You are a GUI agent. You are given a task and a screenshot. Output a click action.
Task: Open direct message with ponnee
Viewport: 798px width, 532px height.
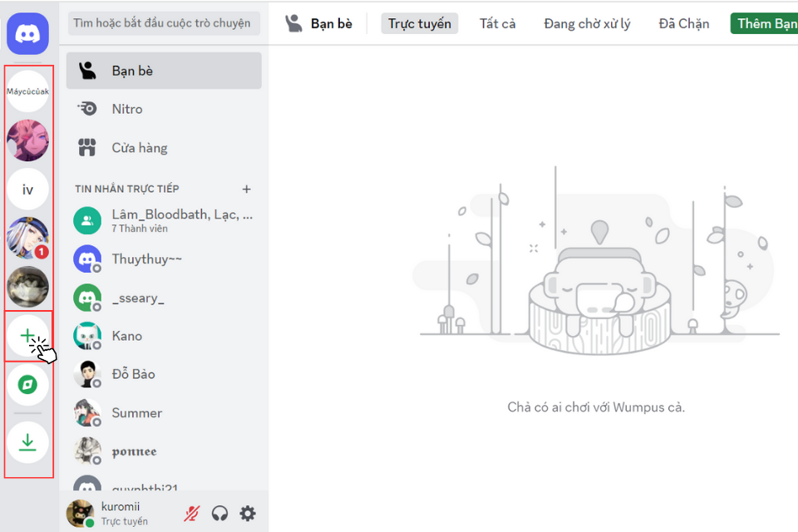164,451
